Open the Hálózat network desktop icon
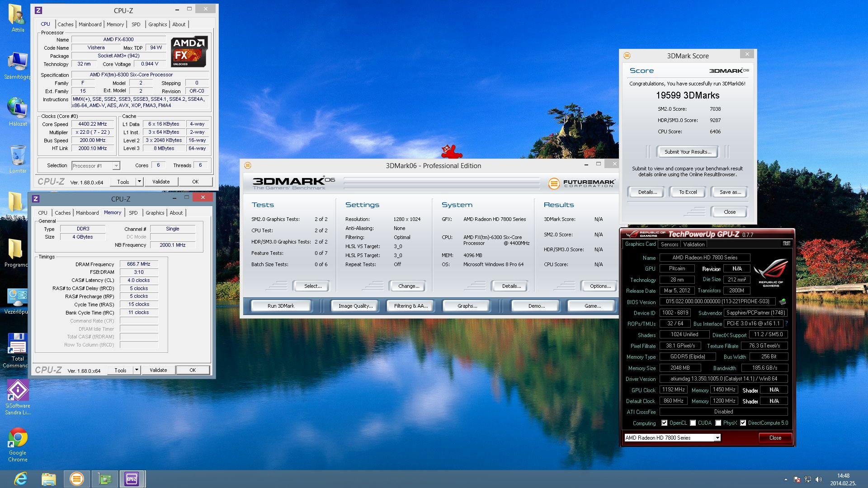This screenshot has width=868, height=488. point(18,112)
